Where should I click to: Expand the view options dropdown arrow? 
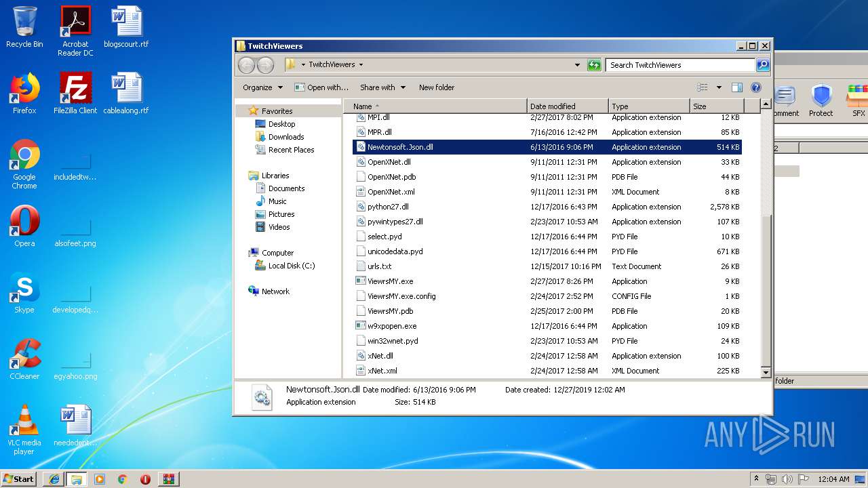(x=719, y=87)
